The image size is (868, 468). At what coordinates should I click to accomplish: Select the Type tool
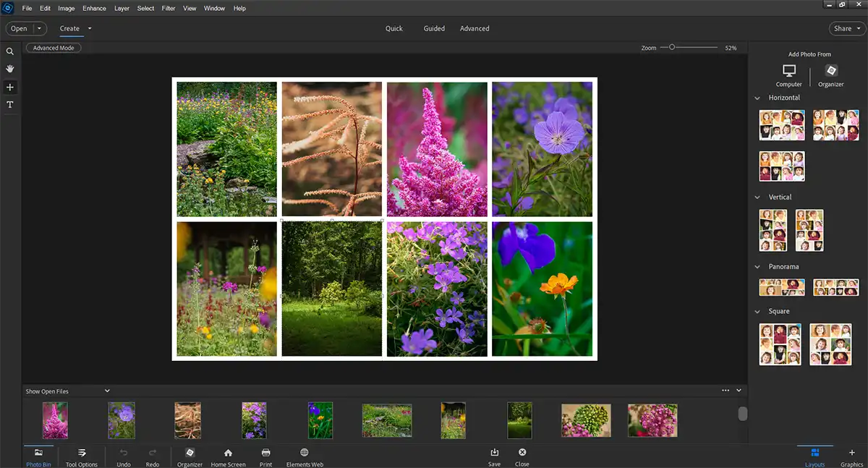[10, 104]
